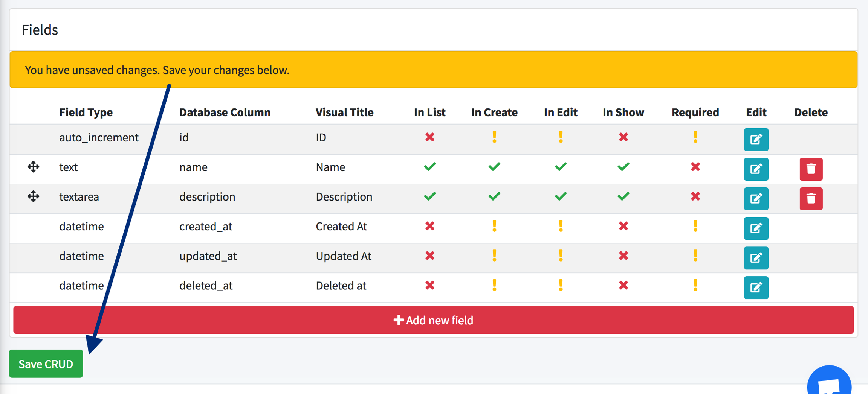868x394 pixels.
Task: Click the Save CRUD button
Action: coord(46,364)
